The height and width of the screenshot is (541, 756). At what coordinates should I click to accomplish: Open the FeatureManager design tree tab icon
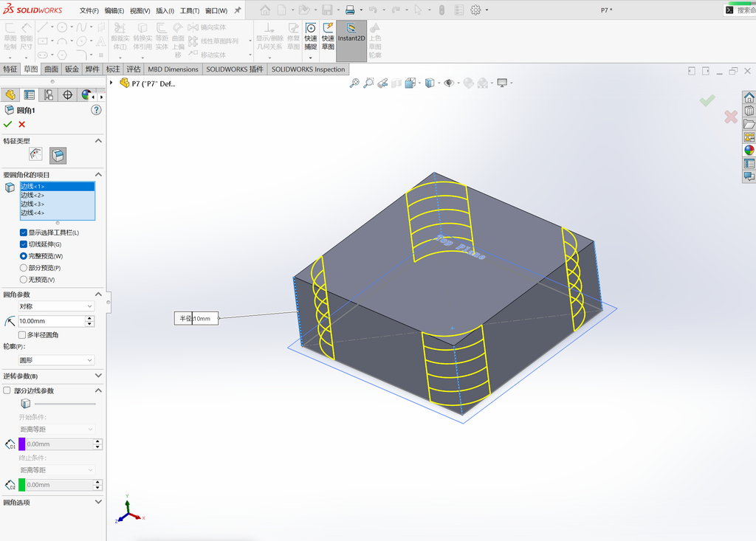tap(10, 95)
